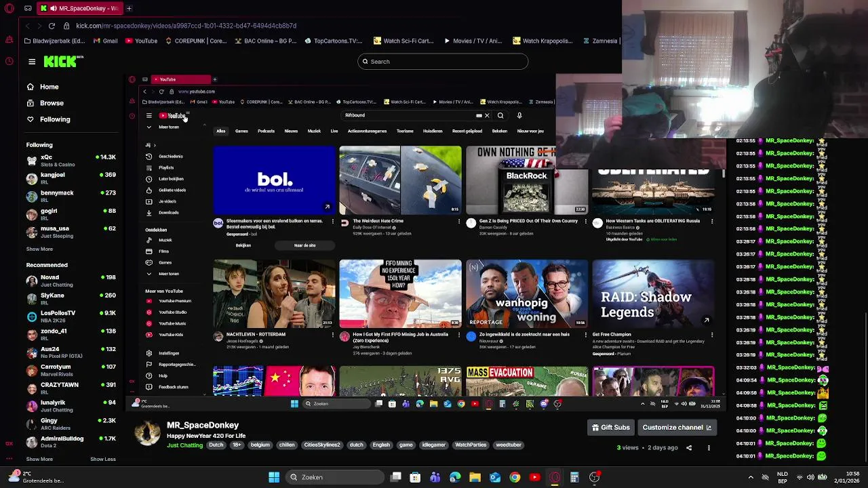Open the Movies / TV / Ani bookmark
The width and height of the screenshot is (868, 488).
472,41
